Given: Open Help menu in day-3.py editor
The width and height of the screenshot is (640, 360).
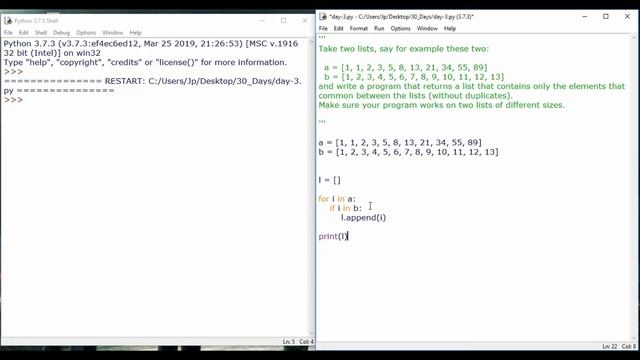Looking at the screenshot, I should pyautogui.click(x=449, y=29).
